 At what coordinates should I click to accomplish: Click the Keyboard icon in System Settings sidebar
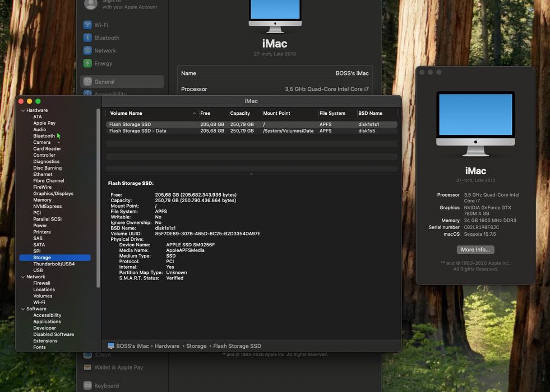87,385
